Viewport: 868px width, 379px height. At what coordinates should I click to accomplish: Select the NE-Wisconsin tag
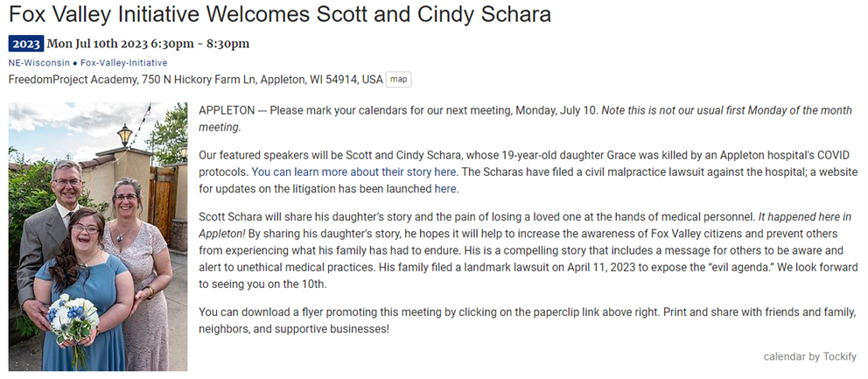(x=38, y=63)
